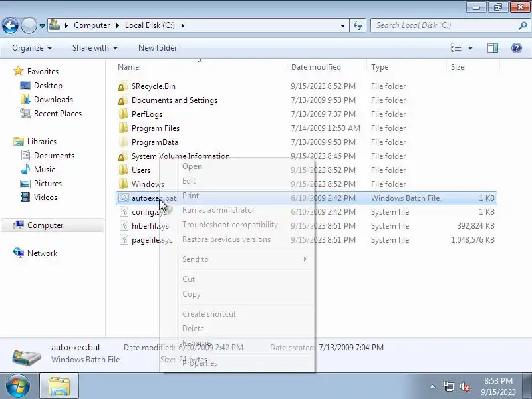Click the Forward navigation arrow button
Image resolution: width=532 pixels, height=399 pixels.
[x=29, y=25]
